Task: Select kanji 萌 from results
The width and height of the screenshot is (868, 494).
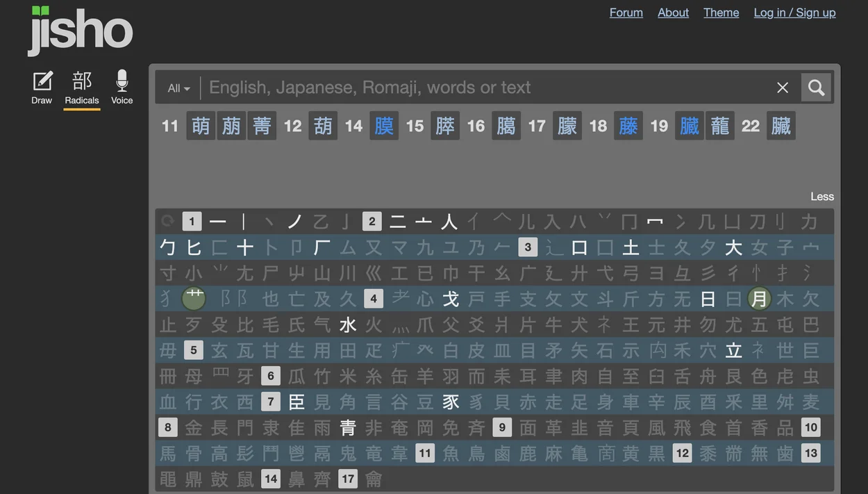Action: point(201,126)
